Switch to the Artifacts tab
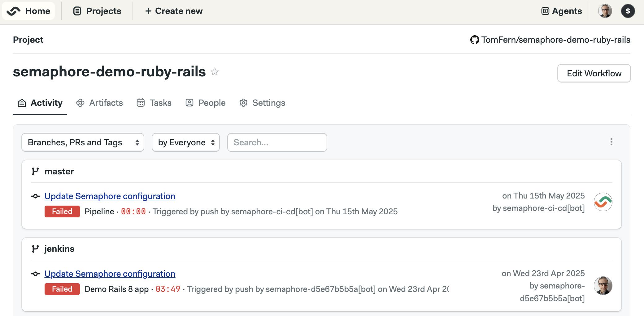 coord(99,103)
